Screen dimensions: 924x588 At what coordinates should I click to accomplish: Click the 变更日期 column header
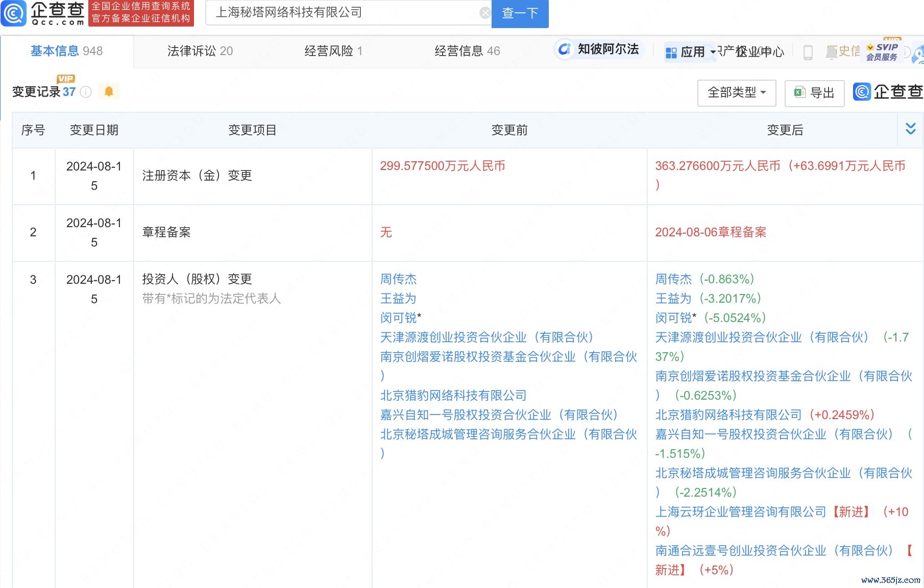[94, 130]
